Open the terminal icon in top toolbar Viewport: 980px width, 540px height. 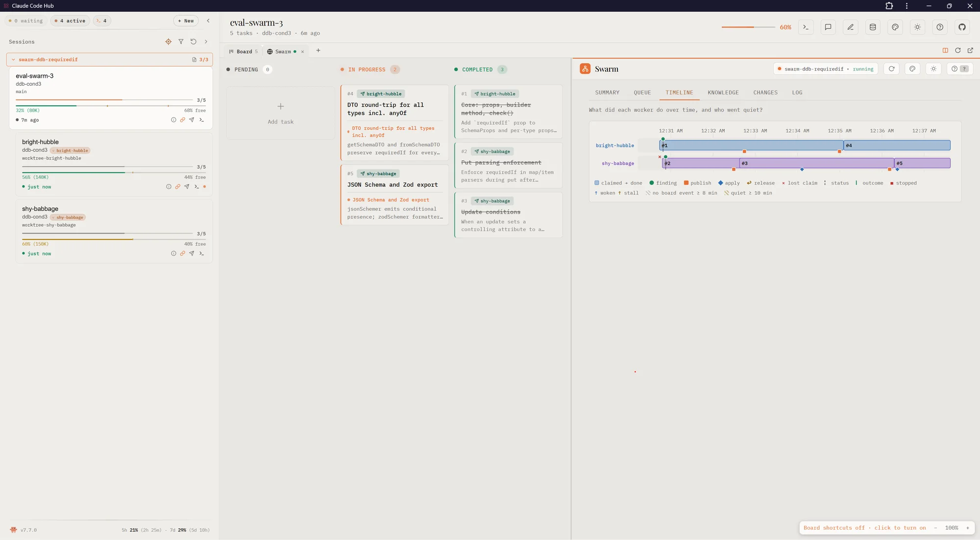pyautogui.click(x=806, y=27)
